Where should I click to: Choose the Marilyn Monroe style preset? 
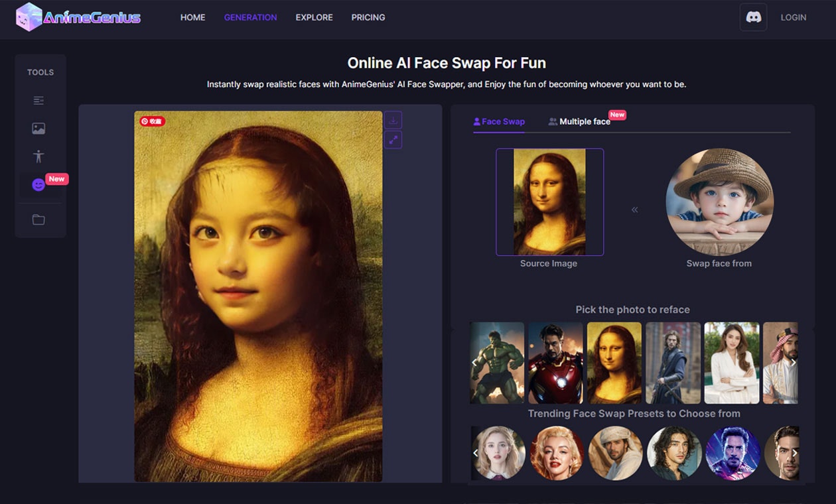click(557, 453)
